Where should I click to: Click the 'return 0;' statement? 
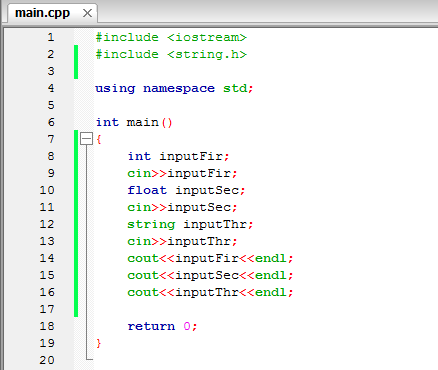point(162,326)
